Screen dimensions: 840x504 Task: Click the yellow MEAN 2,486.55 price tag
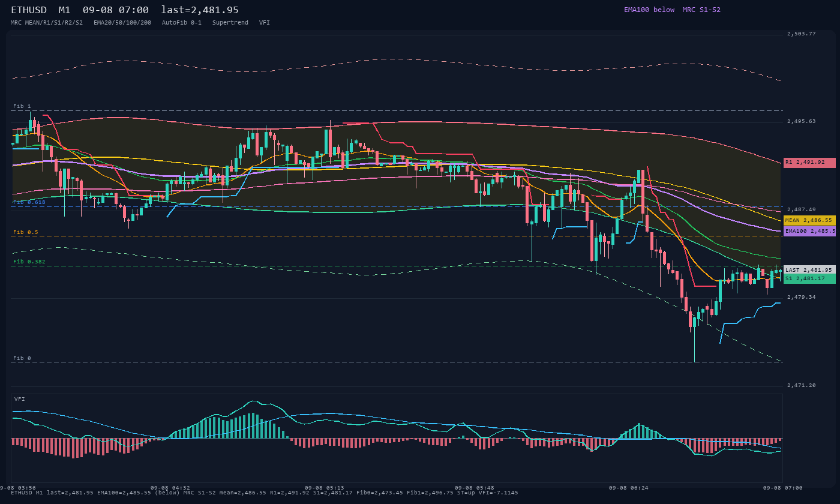[x=809, y=220]
